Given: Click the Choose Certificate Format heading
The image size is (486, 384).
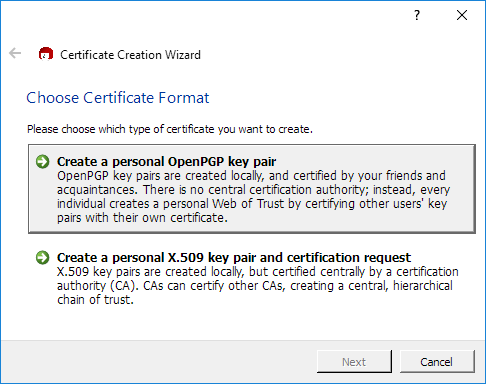Looking at the screenshot, I should pyautogui.click(x=118, y=98).
